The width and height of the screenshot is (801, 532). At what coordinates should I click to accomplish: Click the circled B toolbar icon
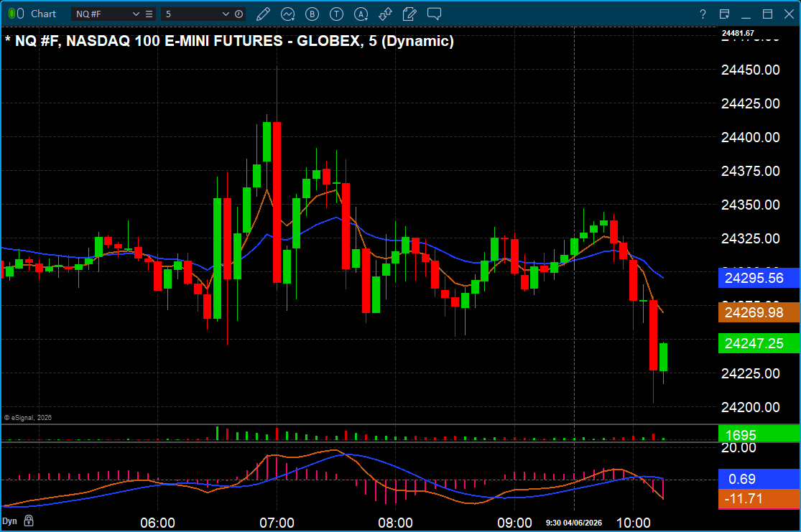(x=312, y=14)
